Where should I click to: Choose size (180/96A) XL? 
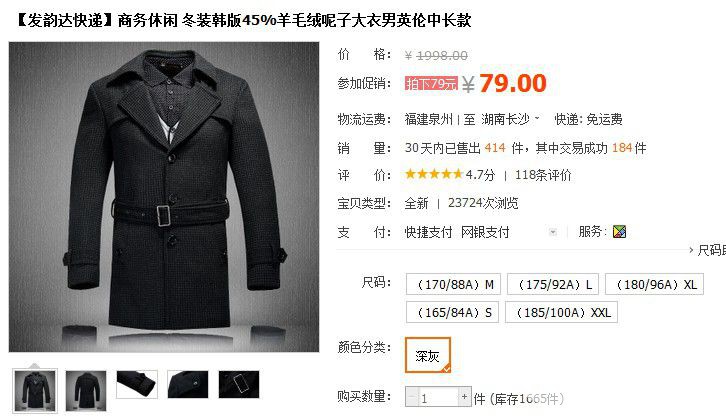[x=654, y=284]
